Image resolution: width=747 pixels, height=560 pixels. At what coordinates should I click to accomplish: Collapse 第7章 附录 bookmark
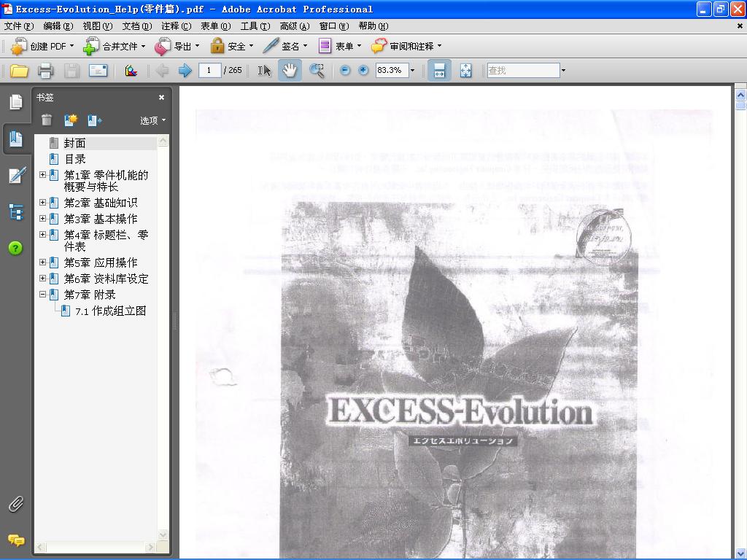point(42,295)
